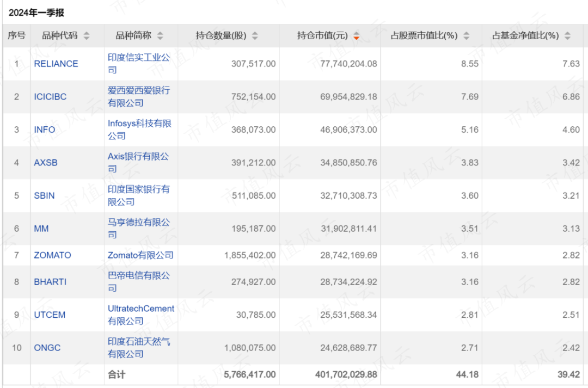
Task: Click the 序号 column header
Action: click(16, 35)
